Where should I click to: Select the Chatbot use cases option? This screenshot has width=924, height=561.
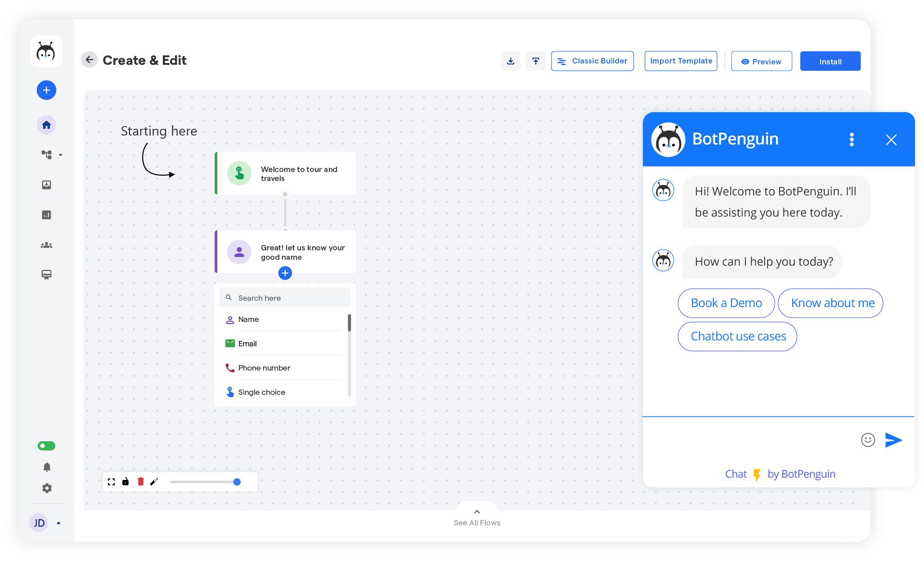coord(738,336)
